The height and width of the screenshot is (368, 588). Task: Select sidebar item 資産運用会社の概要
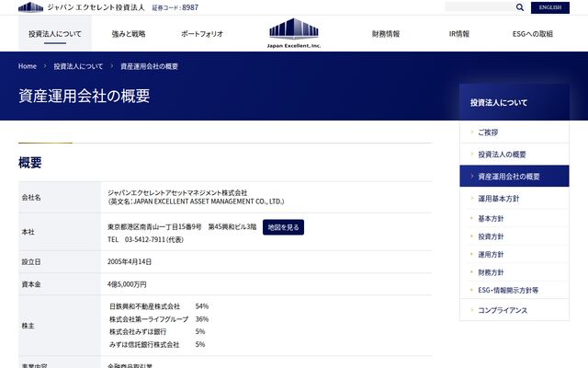[x=514, y=176]
